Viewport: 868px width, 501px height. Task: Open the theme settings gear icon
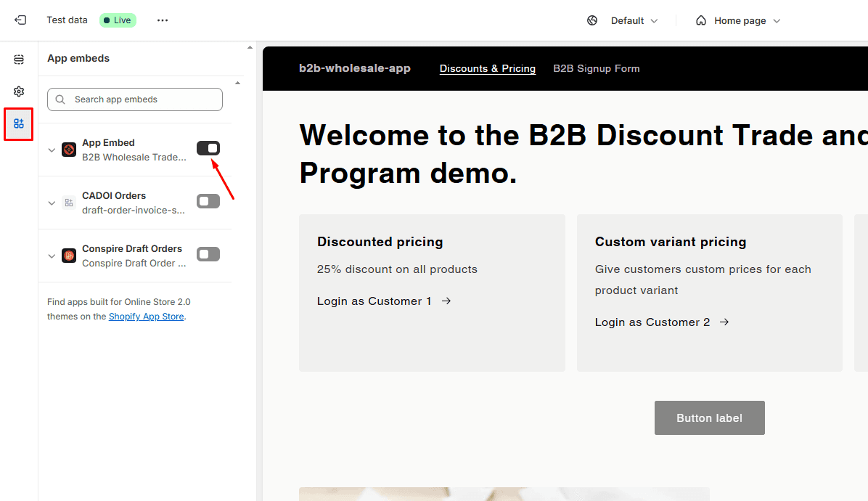click(19, 91)
